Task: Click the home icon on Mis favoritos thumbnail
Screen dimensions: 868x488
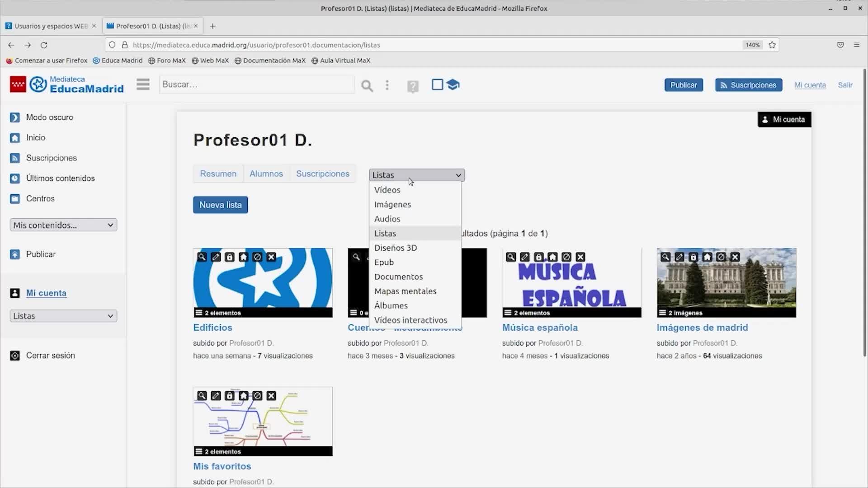Action: 243,396
